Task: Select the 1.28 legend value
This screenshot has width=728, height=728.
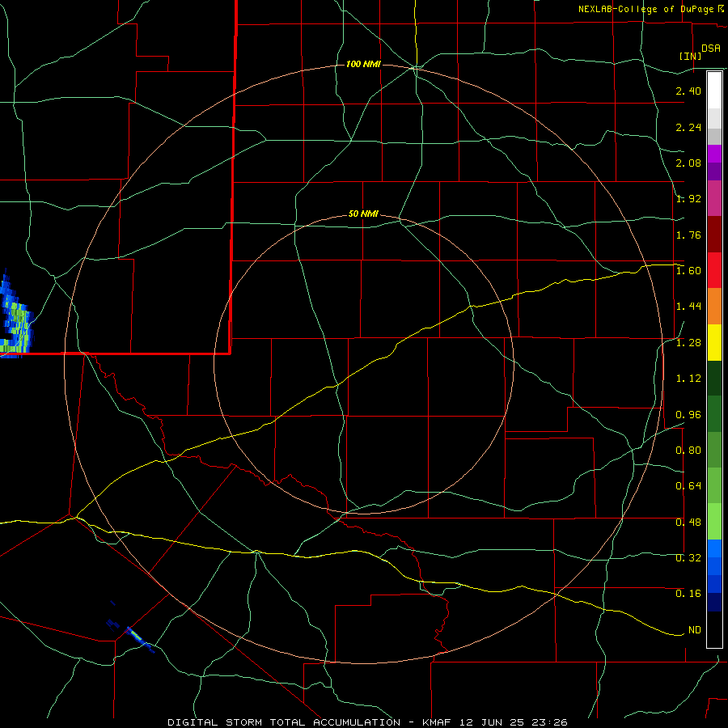Action: (x=688, y=343)
